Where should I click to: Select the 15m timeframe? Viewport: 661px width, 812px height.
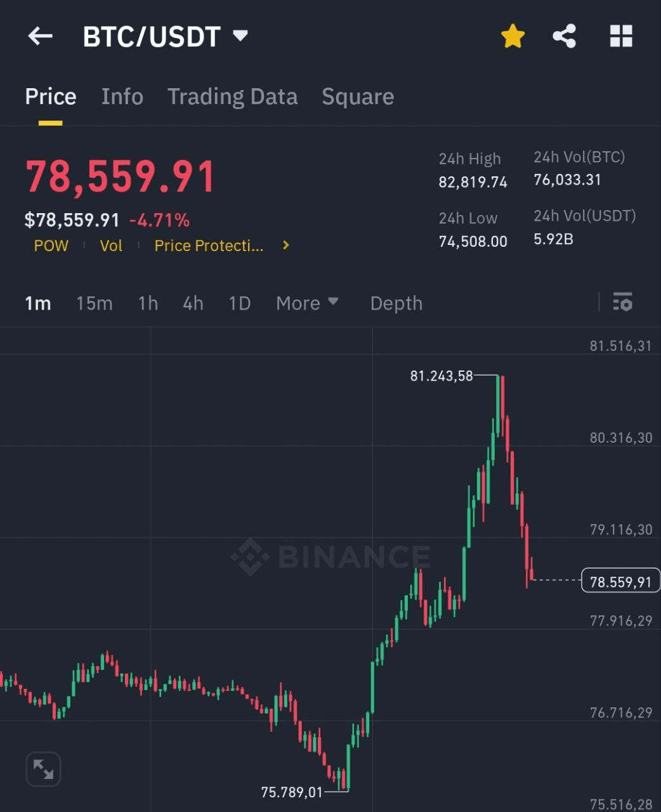pyautogui.click(x=95, y=303)
